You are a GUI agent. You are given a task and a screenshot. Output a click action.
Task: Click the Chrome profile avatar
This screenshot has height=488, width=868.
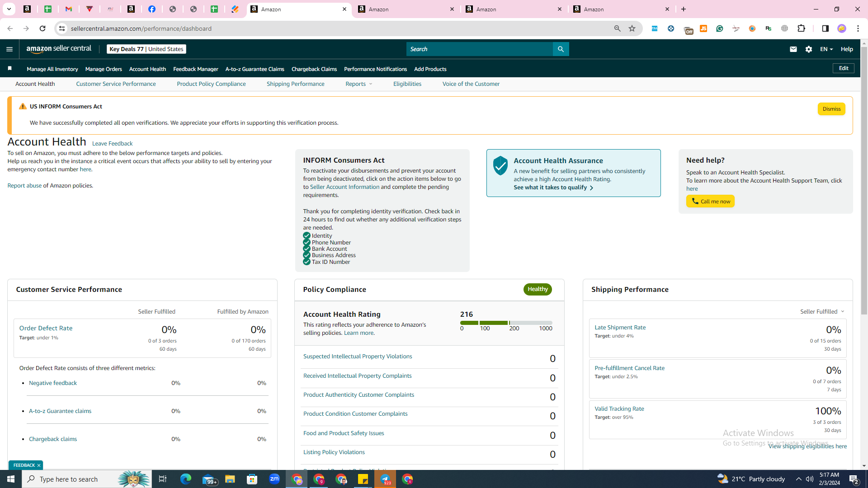pyautogui.click(x=841, y=28)
